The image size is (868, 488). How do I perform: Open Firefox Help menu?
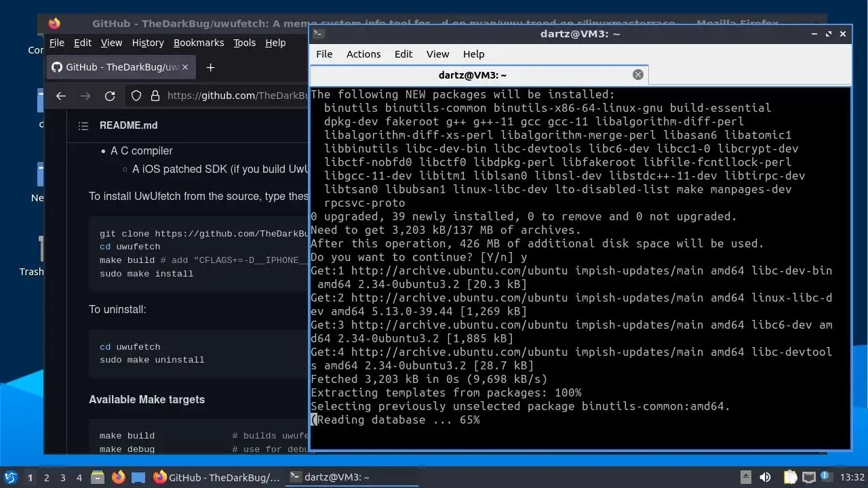(275, 43)
